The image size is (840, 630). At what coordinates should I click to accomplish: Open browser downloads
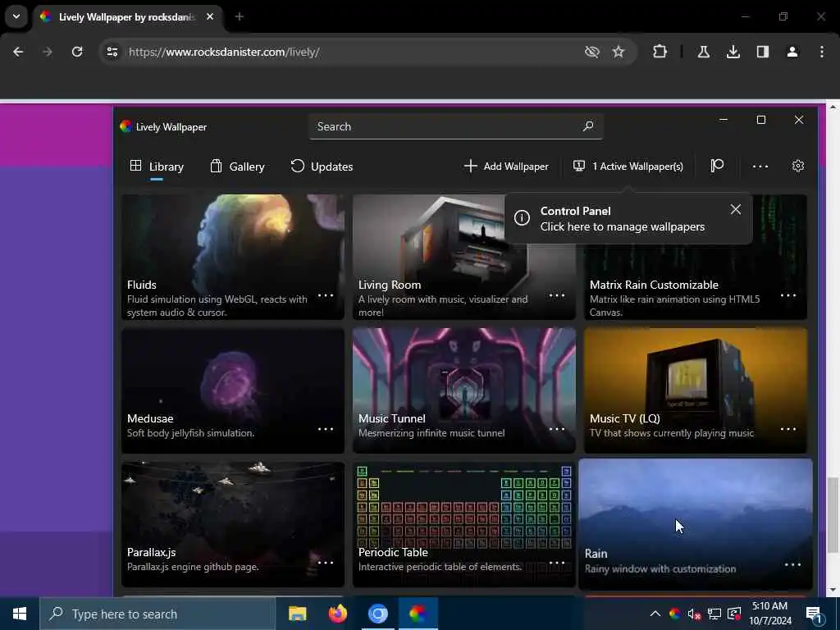pyautogui.click(x=733, y=52)
